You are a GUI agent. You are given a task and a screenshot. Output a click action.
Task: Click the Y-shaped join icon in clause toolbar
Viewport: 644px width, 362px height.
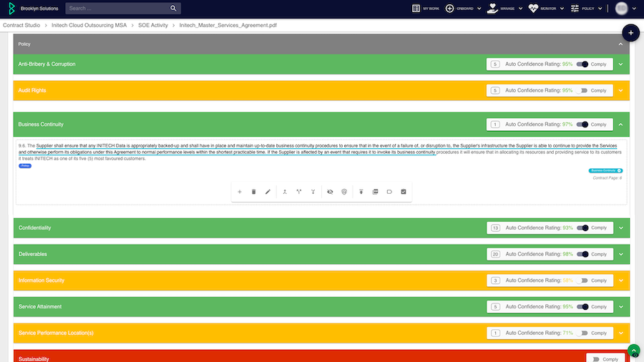[313, 192]
